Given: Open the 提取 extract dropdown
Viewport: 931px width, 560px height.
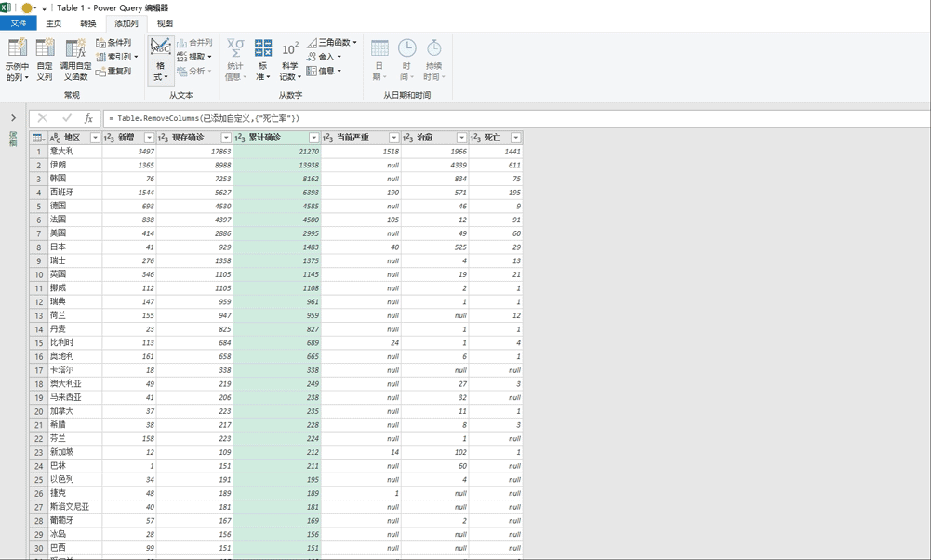Looking at the screenshot, I should pos(194,57).
